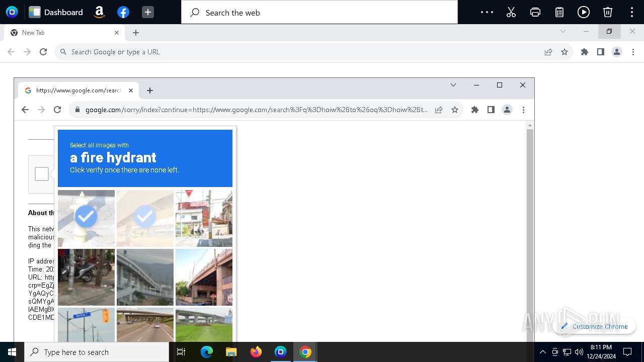Open the Windows Start menu
Image resolution: width=644 pixels, height=362 pixels.
(x=12, y=352)
